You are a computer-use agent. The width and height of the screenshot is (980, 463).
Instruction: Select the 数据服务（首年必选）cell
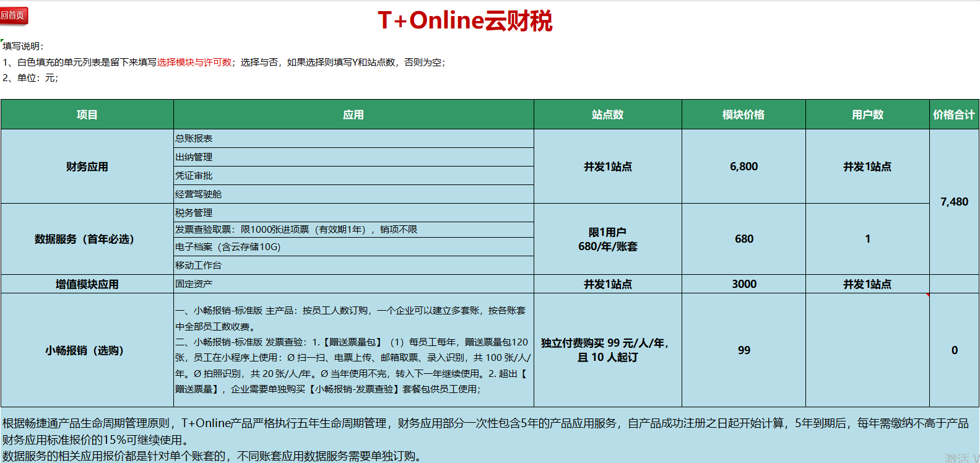[x=87, y=239]
